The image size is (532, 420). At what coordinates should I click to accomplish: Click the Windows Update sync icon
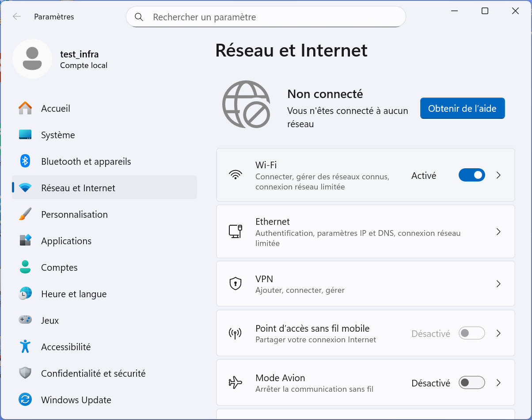[x=25, y=400]
